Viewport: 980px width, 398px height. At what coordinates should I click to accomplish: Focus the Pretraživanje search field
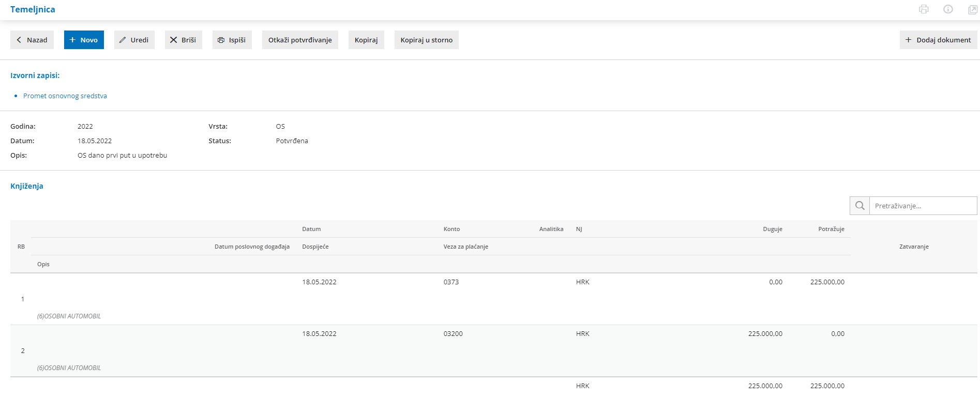point(923,206)
